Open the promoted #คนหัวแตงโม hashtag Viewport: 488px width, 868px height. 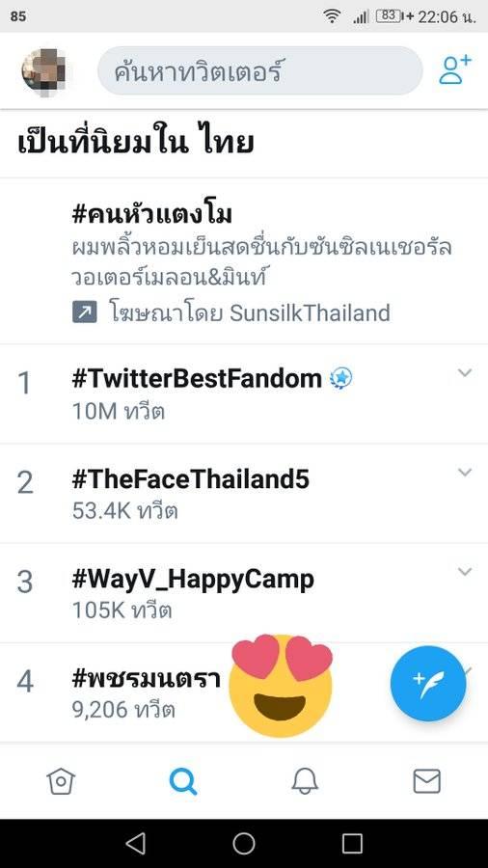(x=152, y=214)
